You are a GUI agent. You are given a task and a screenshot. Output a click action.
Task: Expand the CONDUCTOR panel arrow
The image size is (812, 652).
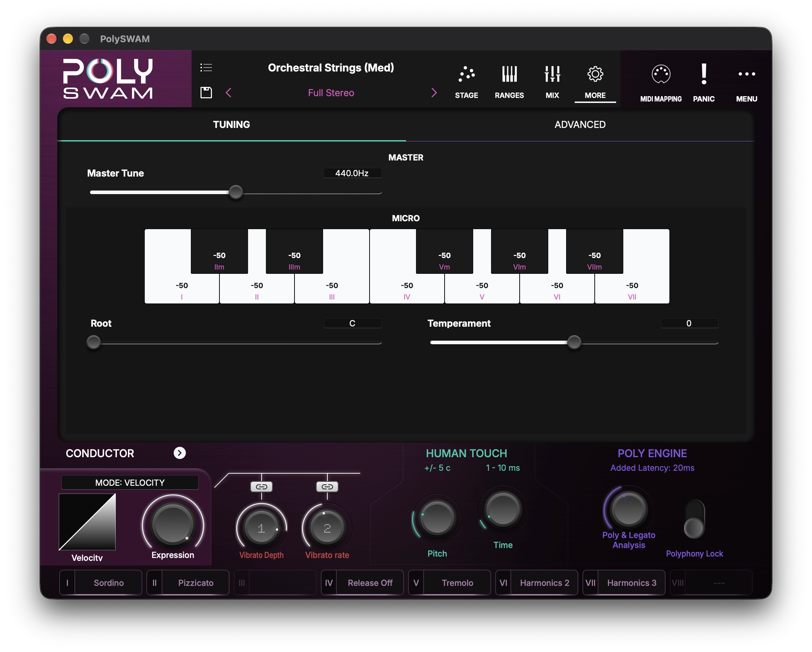180,453
